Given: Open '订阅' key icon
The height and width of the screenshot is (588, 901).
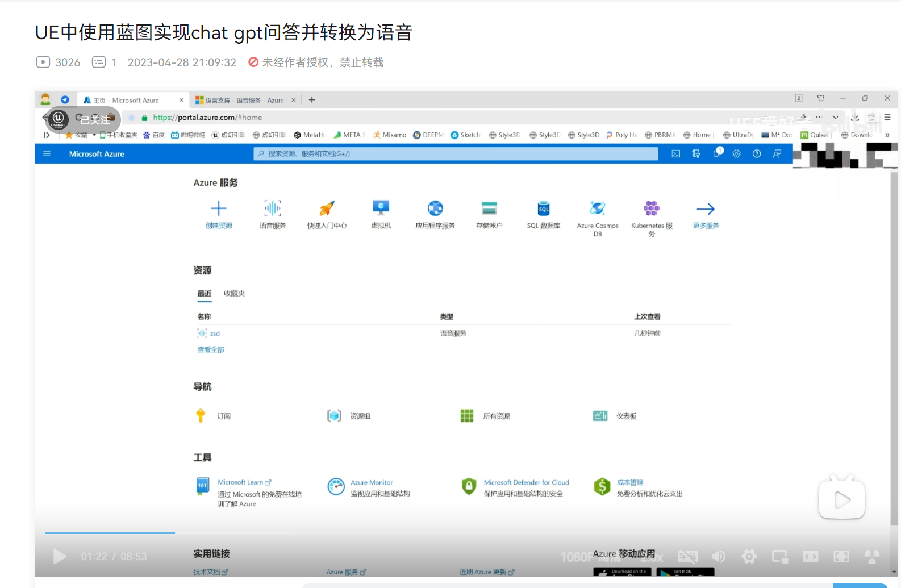Looking at the screenshot, I should pyautogui.click(x=201, y=416).
